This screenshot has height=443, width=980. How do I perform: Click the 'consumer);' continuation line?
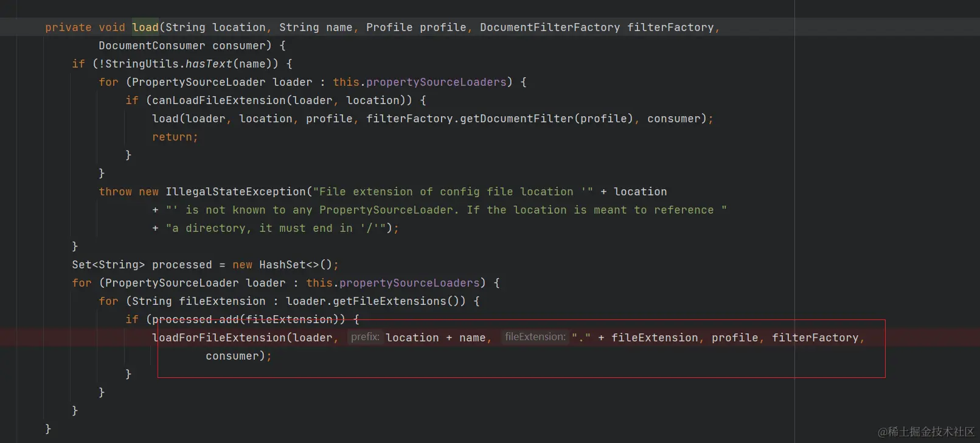click(238, 356)
